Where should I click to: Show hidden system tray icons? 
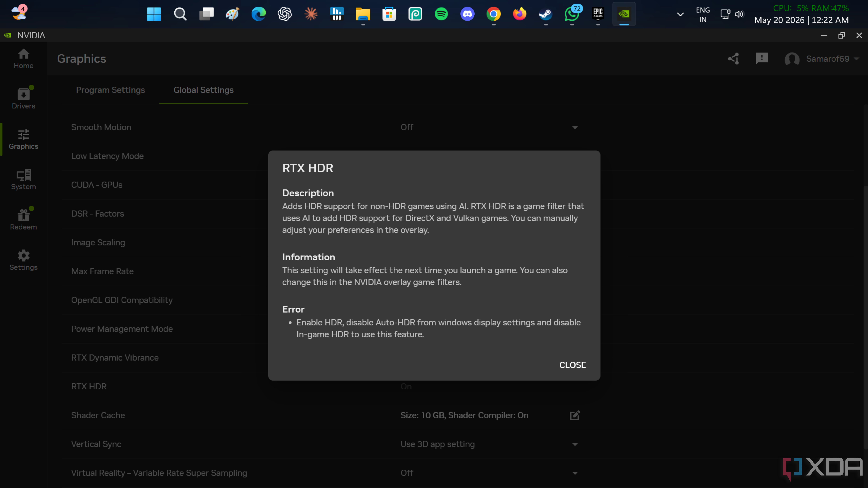click(x=680, y=14)
